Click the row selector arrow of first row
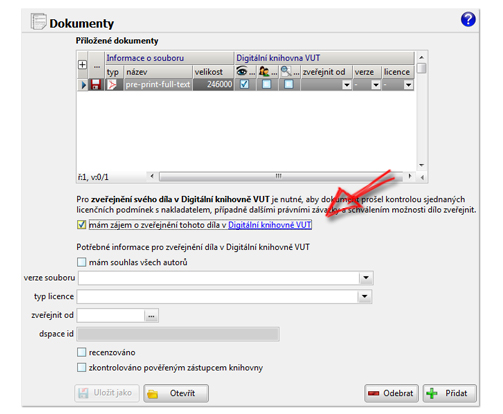Image resolution: width=503 pixels, height=414 pixels. tap(83, 85)
